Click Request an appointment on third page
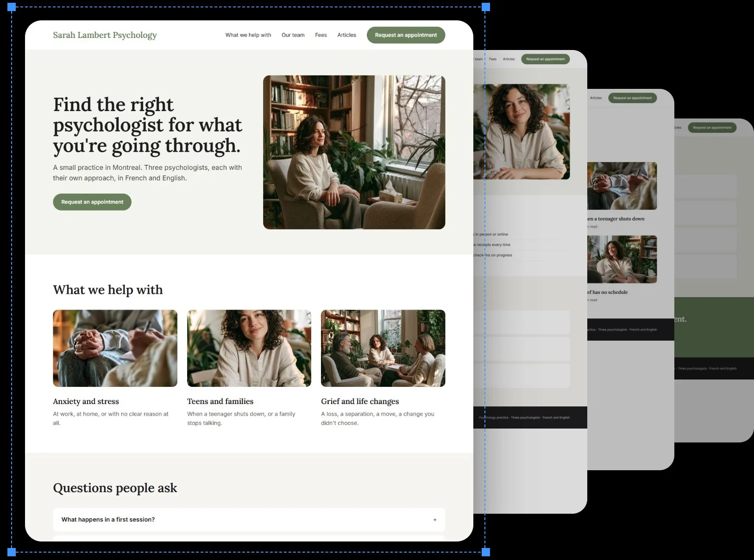The height and width of the screenshot is (560, 754). pyautogui.click(x=632, y=98)
